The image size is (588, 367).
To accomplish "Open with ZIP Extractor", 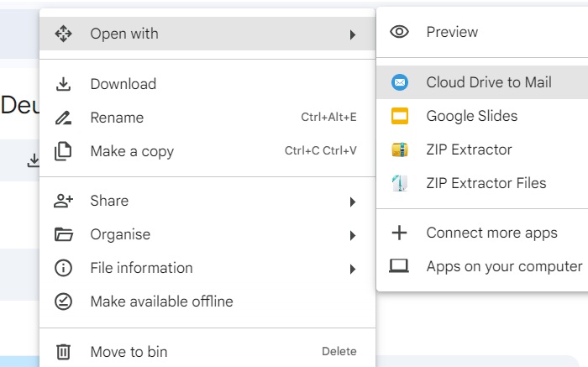I will coord(482,149).
